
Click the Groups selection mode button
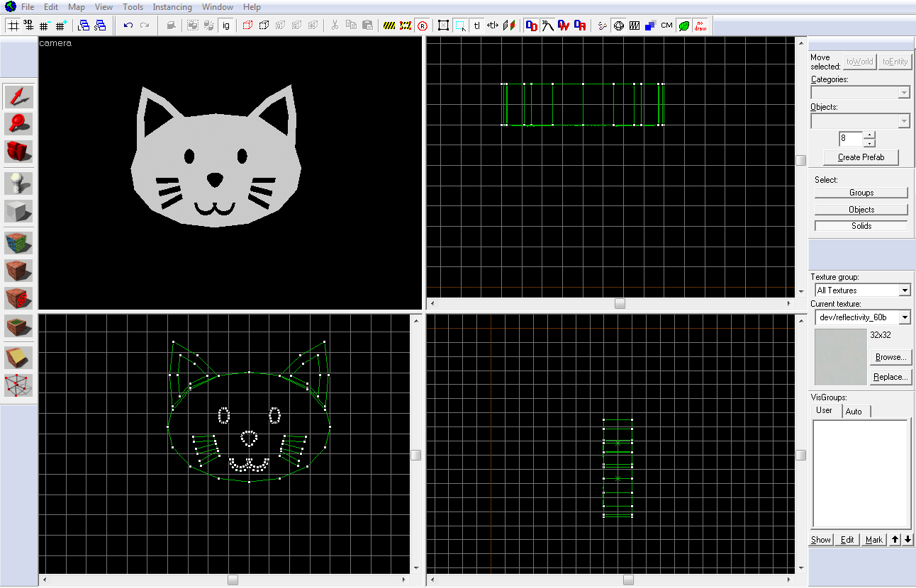[x=861, y=193]
